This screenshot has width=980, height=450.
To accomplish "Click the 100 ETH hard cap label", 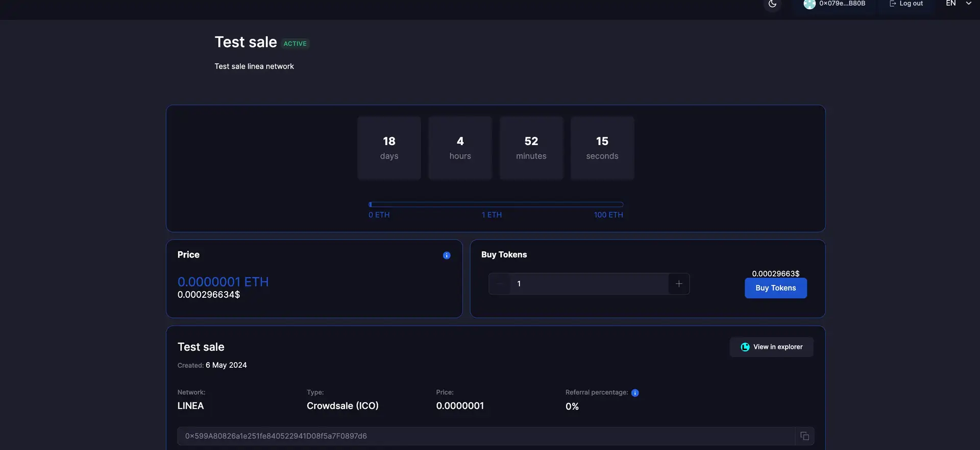I will click(608, 215).
